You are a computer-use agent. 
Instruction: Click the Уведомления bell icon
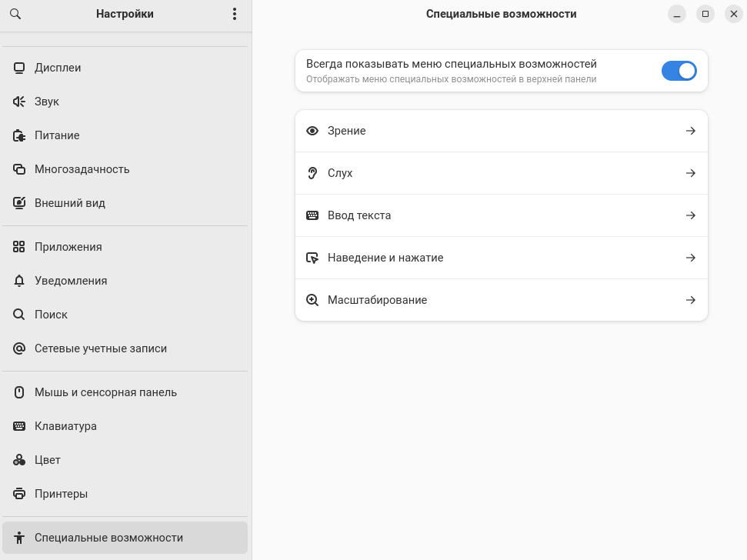coord(19,281)
